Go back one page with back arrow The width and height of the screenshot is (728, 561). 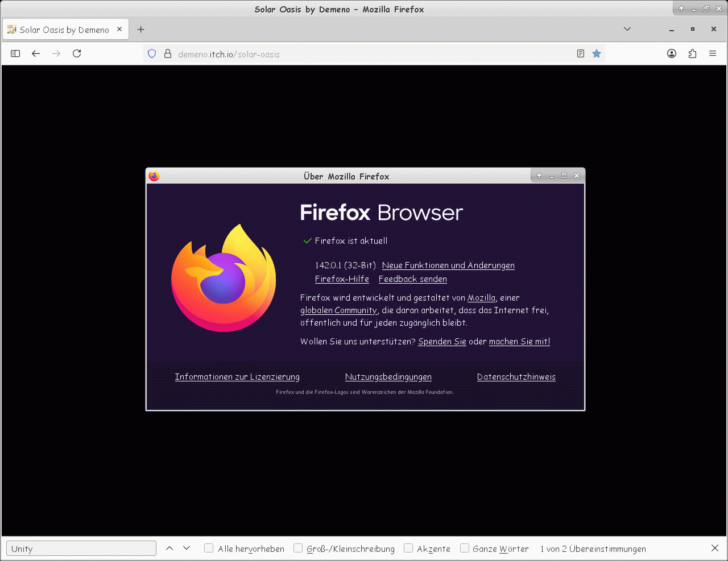pos(36,53)
